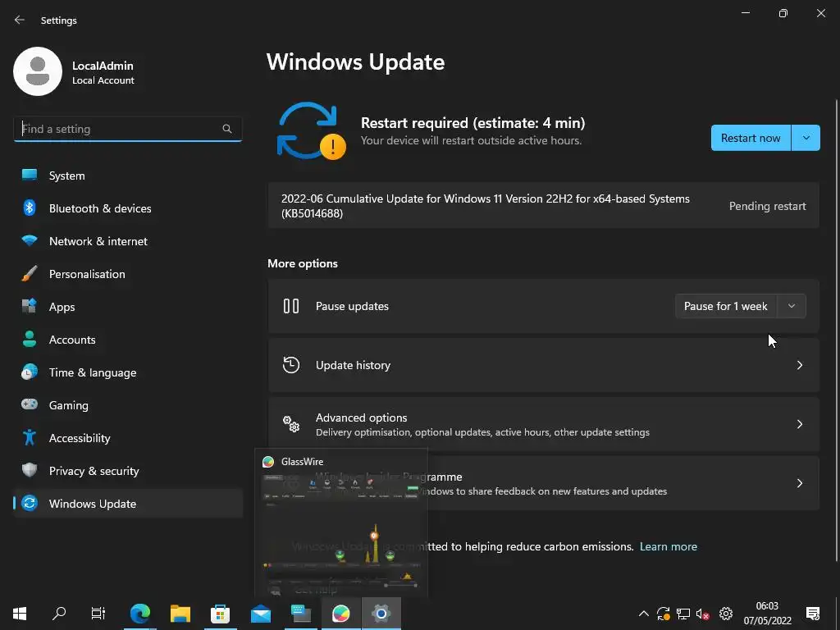
Task: Click the Pause updates pause icon
Action: [291, 306]
